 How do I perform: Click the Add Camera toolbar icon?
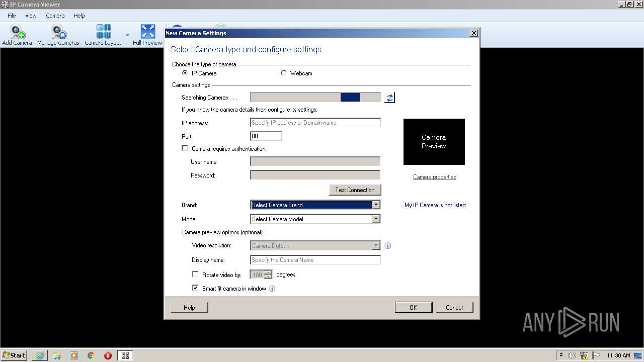(17, 35)
